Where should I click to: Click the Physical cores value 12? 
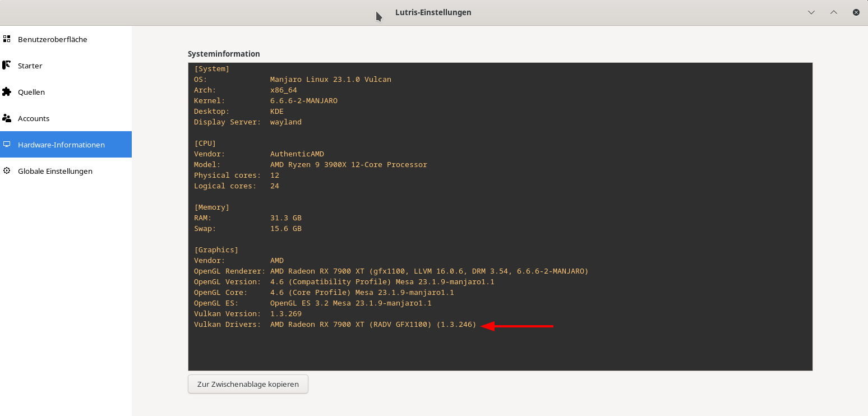275,175
